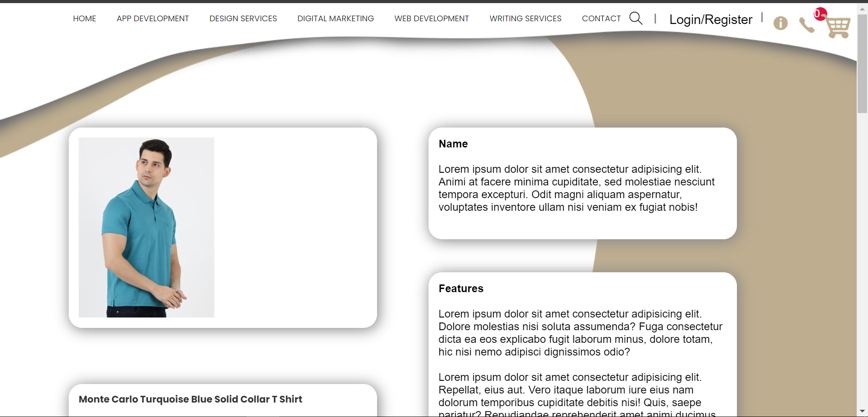Screen dimensions: 868x417
Task: Open WEB DEVELOPMENT menu
Action: click(x=432, y=19)
